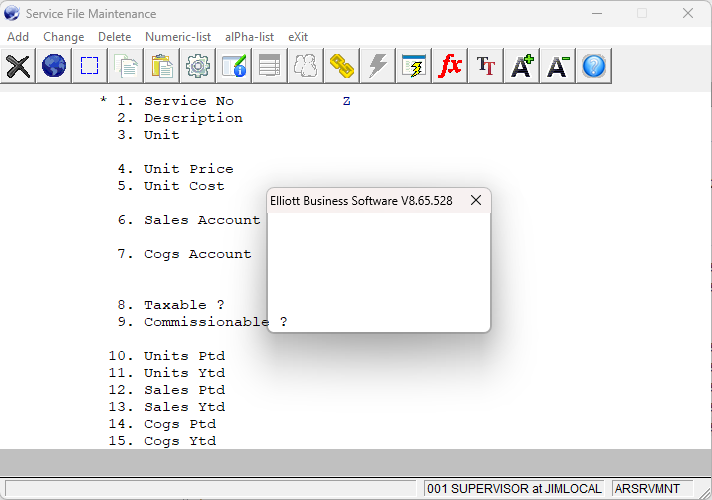712x500 pixels.
Task: Open the gear settings icon
Action: [198, 67]
